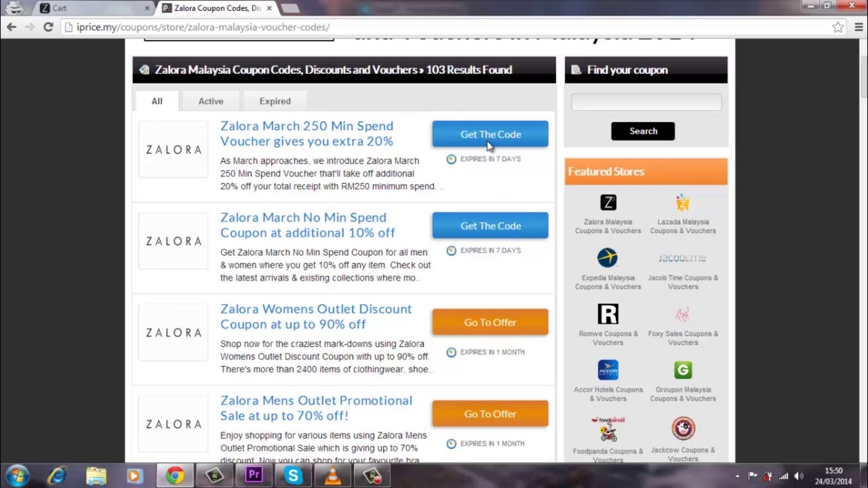Image resolution: width=868 pixels, height=488 pixels.
Task: Filter coupons by the Active tab
Action: pos(211,101)
